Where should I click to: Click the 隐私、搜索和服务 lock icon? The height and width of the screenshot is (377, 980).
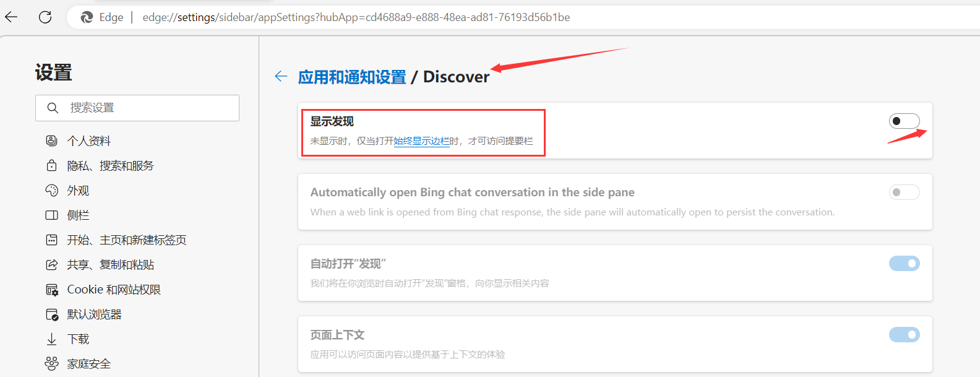[52, 165]
